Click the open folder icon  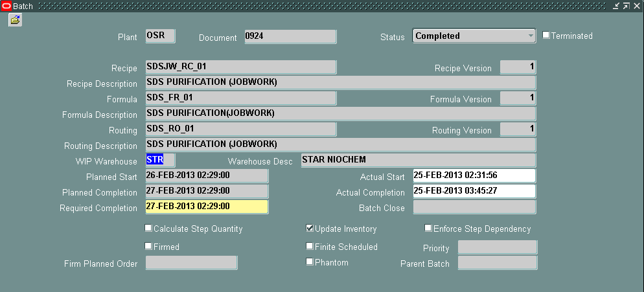pos(15,19)
